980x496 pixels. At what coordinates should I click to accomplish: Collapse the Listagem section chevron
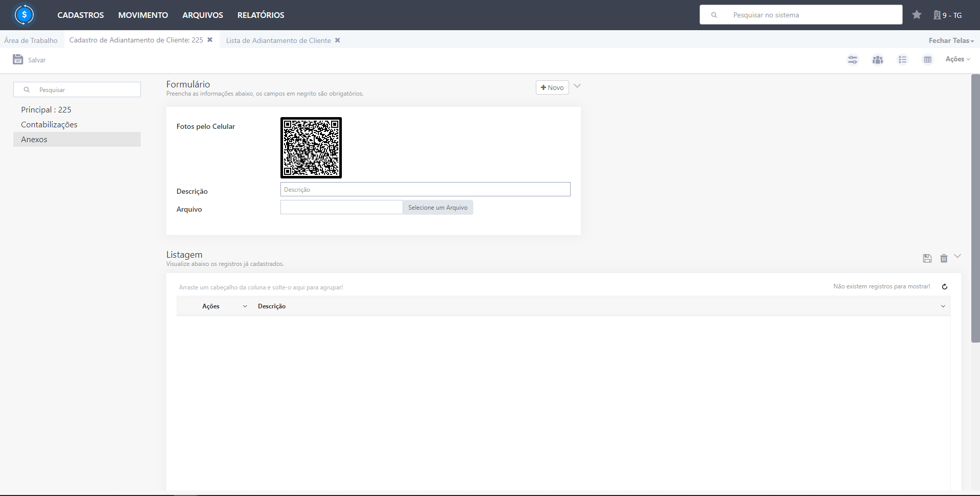(x=957, y=256)
